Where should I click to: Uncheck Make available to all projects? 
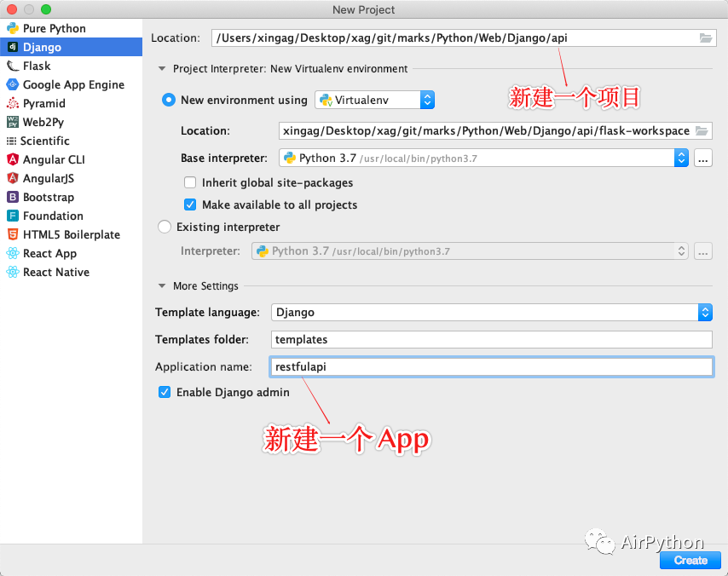[190, 204]
